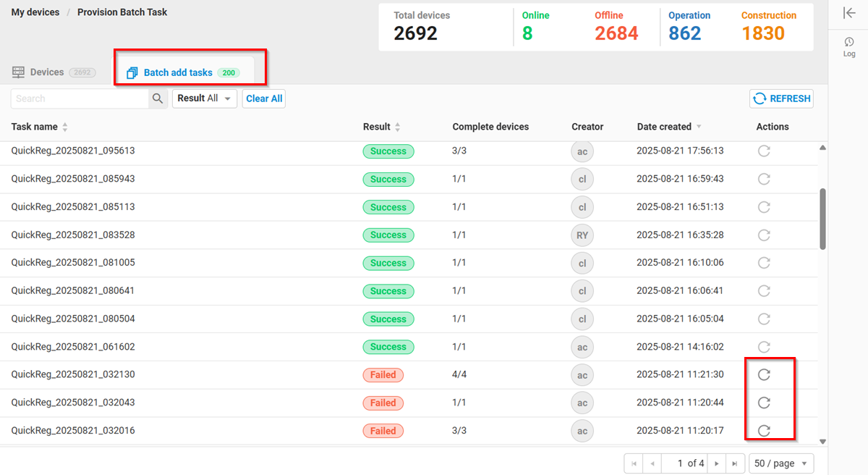Image resolution: width=868 pixels, height=475 pixels.
Task: Go to the next page arrow
Action: [717, 463]
